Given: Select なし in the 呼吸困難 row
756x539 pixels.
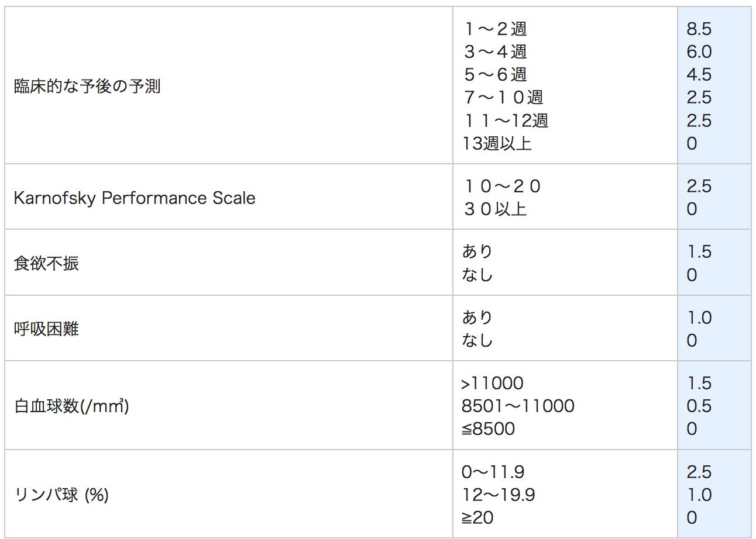Looking at the screenshot, I should 477,340.
